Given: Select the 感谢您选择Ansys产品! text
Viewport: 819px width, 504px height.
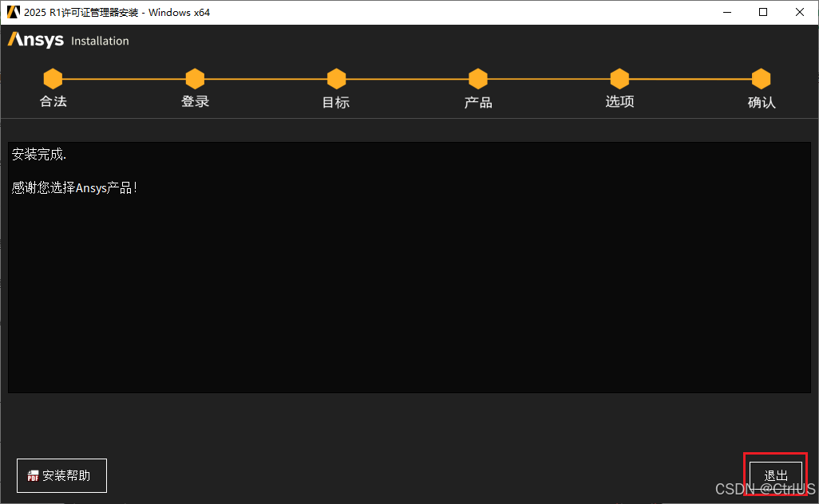Looking at the screenshot, I should point(74,187).
